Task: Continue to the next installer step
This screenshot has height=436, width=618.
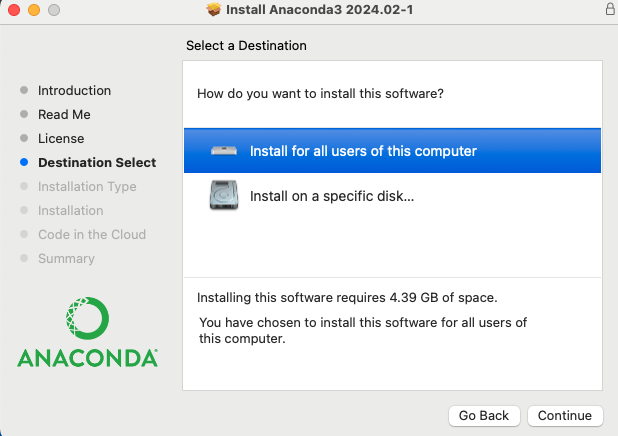Action: pos(565,416)
